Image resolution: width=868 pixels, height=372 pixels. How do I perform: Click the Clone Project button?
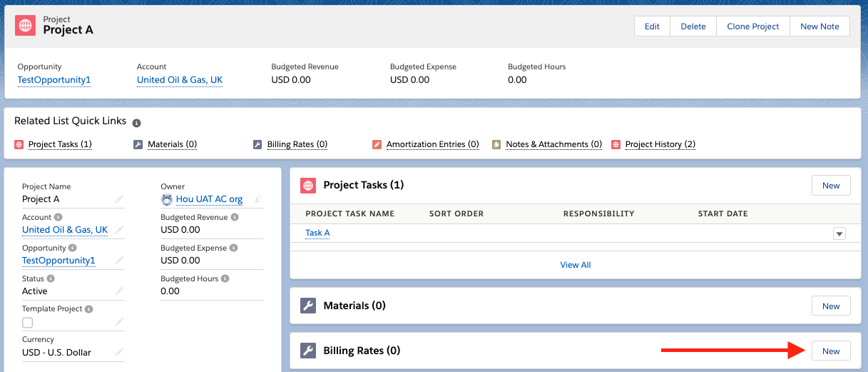click(x=753, y=26)
